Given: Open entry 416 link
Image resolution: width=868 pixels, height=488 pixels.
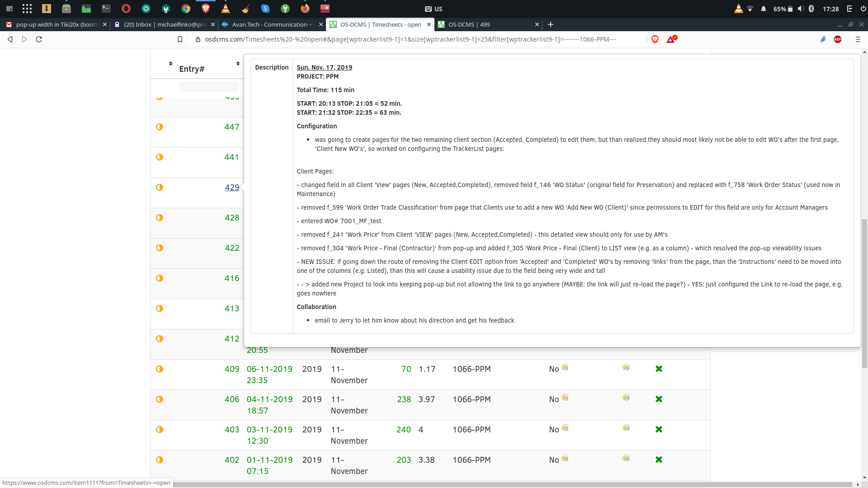Looking at the screenshot, I should click(232, 278).
